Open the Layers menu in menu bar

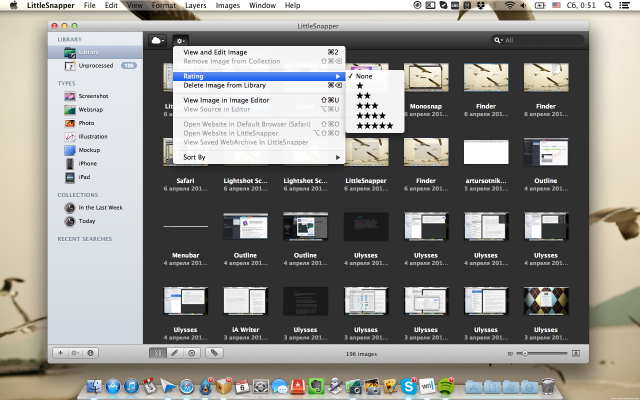195,6
